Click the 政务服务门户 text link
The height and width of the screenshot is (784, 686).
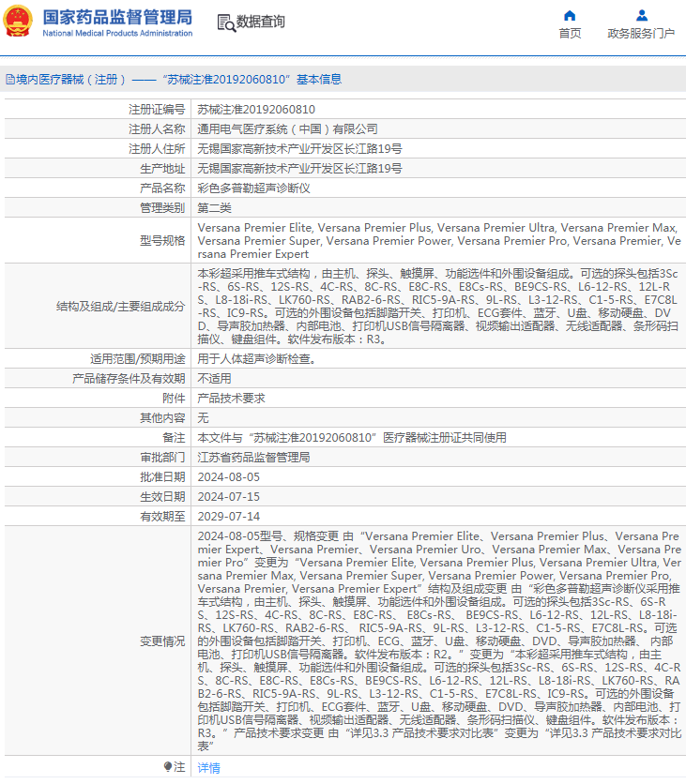click(x=641, y=33)
